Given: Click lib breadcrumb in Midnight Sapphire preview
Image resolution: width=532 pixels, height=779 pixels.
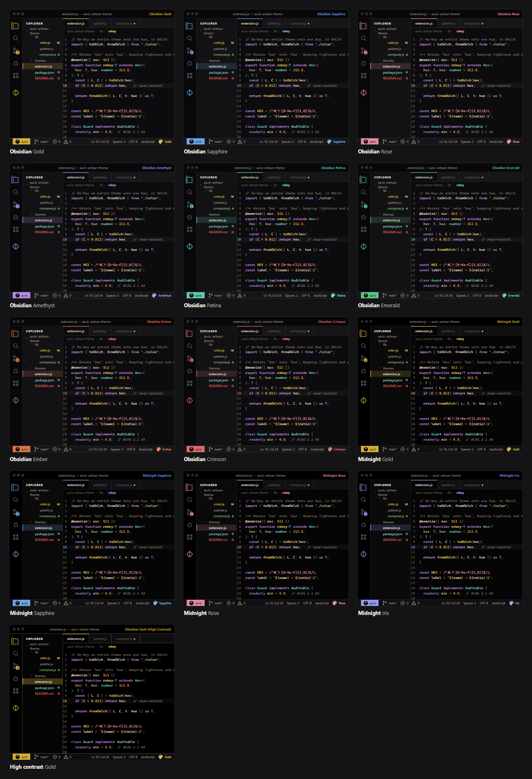Looking at the screenshot, I should [101, 493].
